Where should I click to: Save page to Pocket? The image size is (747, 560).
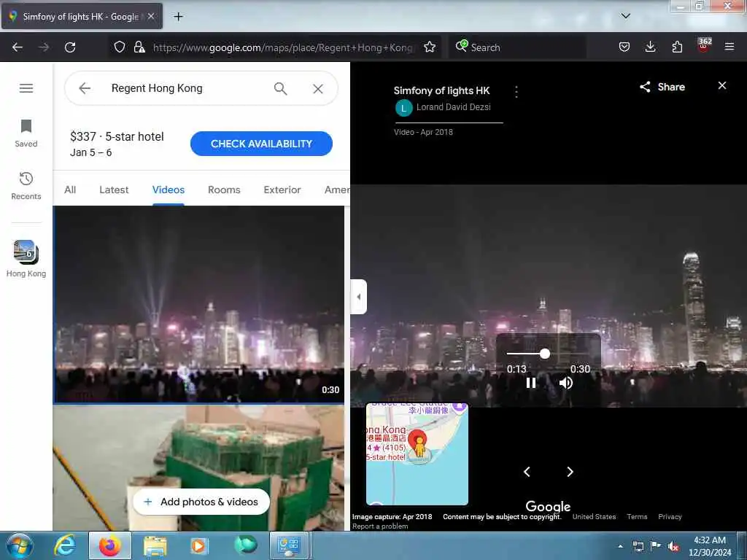click(624, 47)
